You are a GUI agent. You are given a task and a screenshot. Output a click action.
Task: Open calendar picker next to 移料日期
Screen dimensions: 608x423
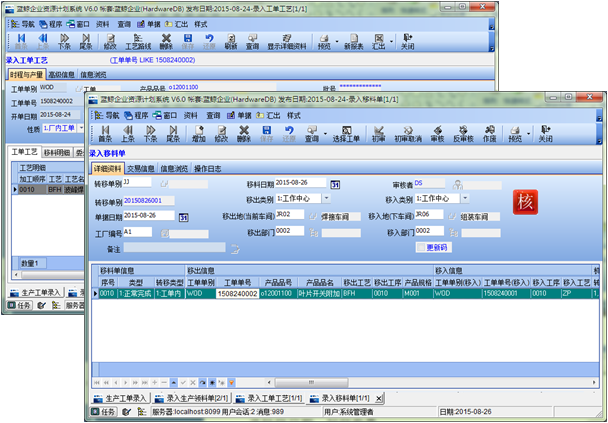point(335,185)
